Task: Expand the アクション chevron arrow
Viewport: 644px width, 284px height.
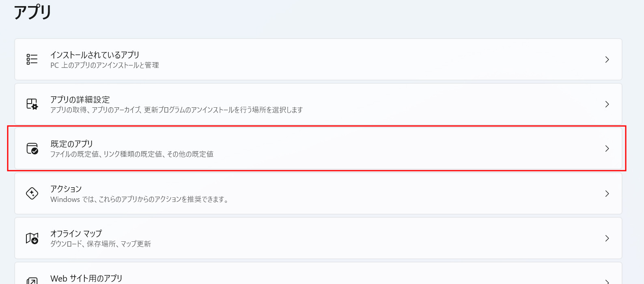Action: (x=607, y=193)
